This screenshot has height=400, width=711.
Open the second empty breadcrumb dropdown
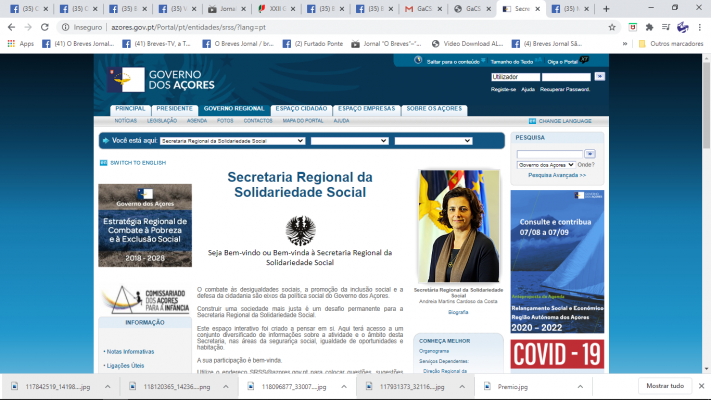pyautogui.click(x=348, y=141)
